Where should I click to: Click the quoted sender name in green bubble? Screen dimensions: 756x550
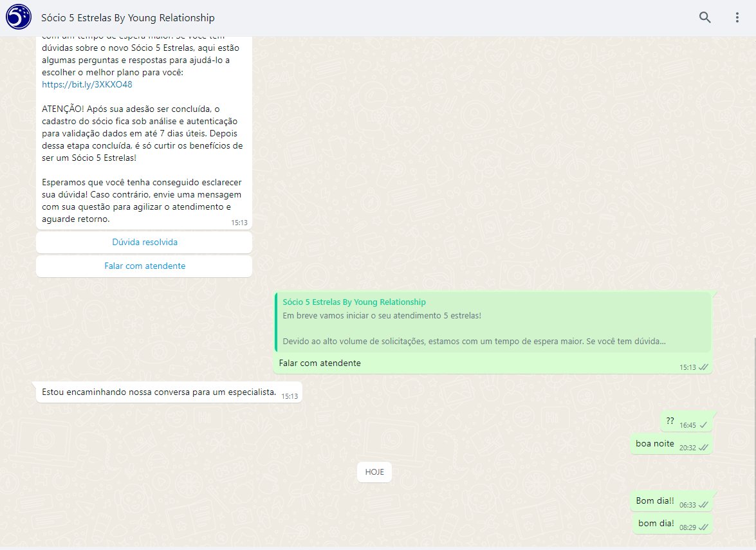click(355, 302)
